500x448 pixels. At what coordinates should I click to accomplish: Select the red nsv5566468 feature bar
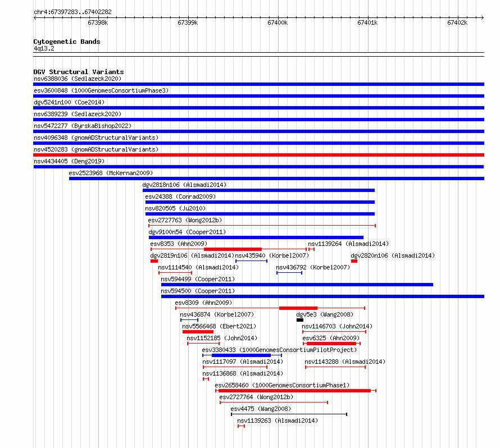click(x=198, y=332)
